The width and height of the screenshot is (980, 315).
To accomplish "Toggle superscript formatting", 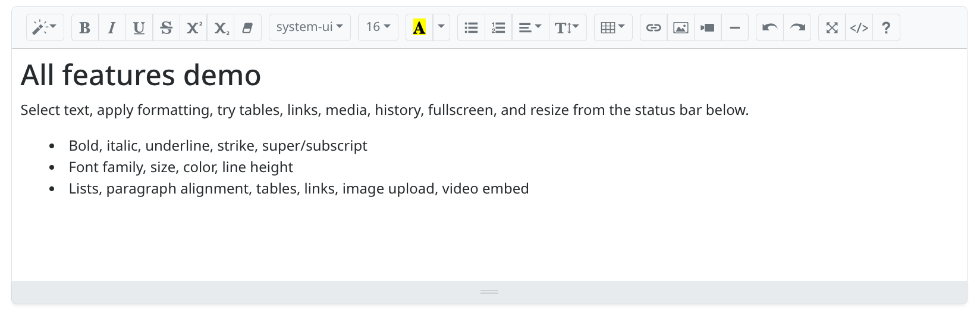I will [194, 27].
